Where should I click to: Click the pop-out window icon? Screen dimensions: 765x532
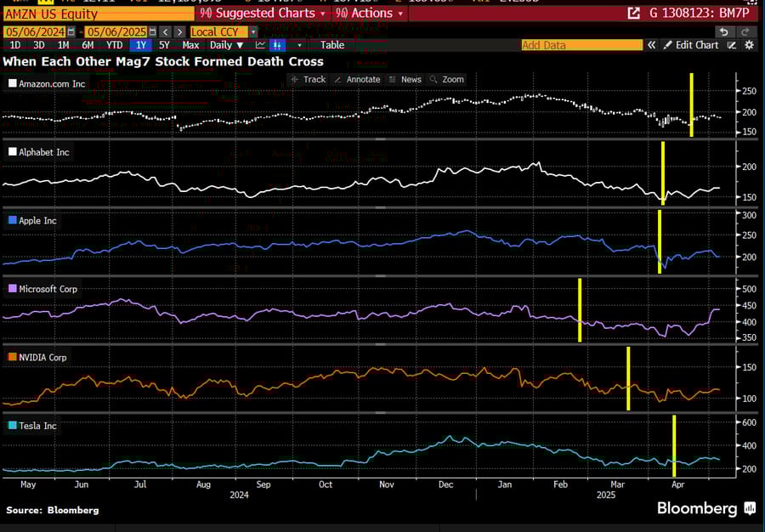[x=633, y=14]
